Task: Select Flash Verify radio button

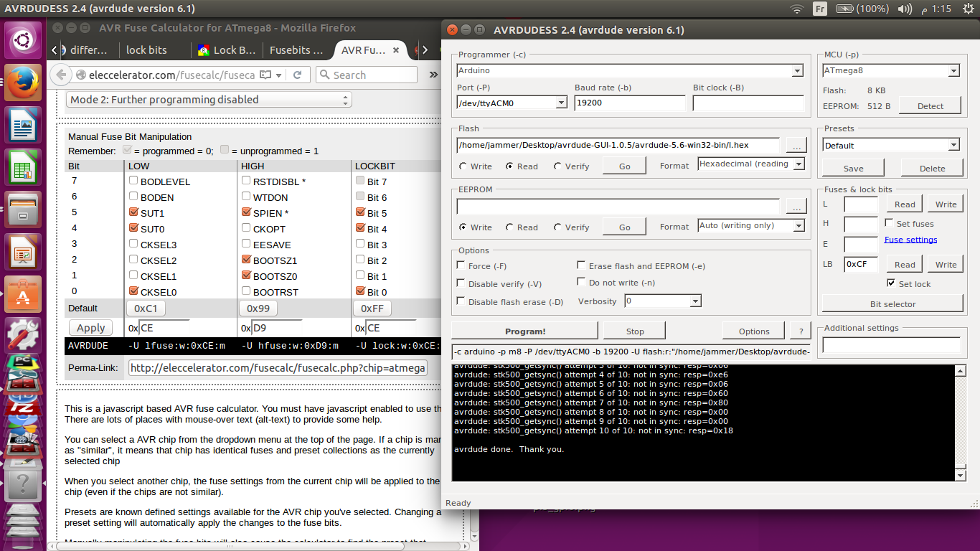Action: (557, 166)
